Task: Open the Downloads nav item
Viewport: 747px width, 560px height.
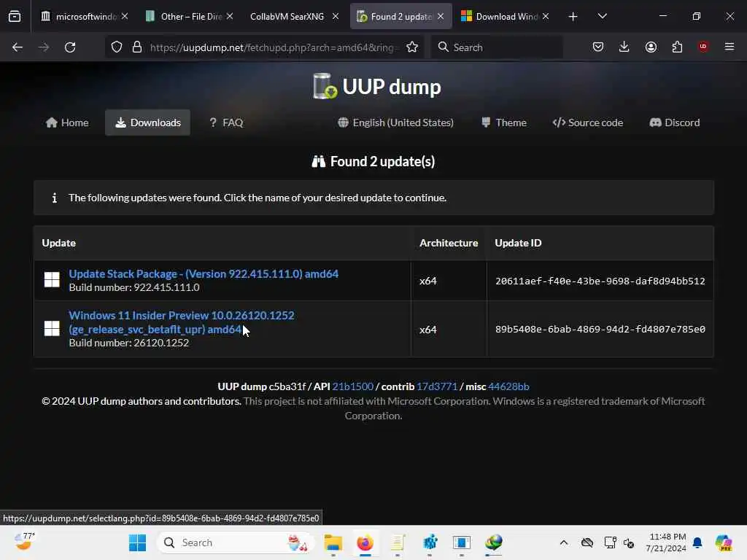Action: (x=147, y=122)
